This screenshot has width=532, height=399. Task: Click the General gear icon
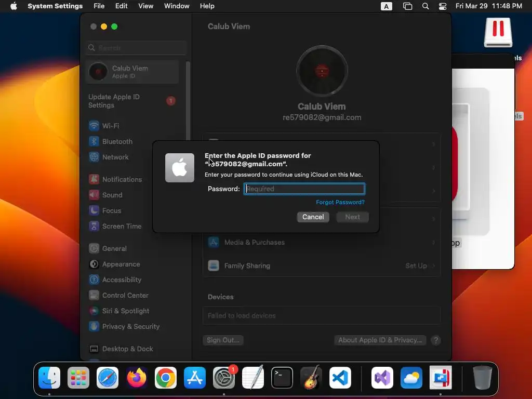coord(94,248)
